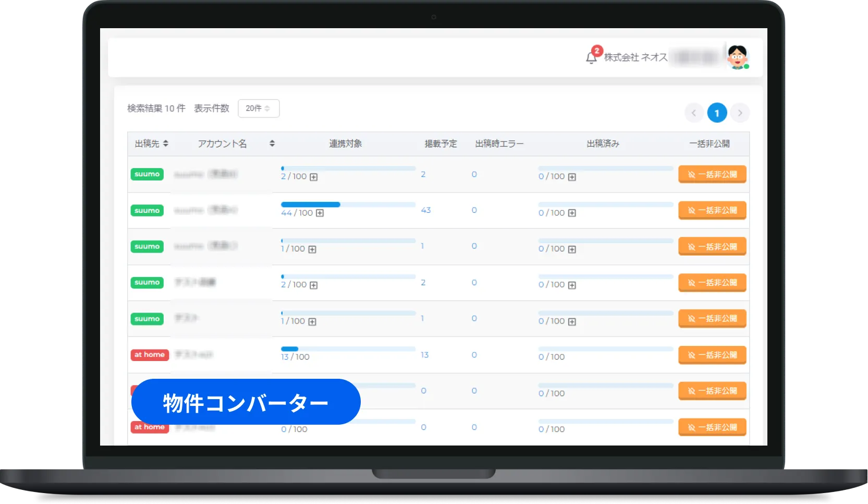The width and height of the screenshot is (868, 504).
Task: Click the 0/100 出稿済み count in the 13/100 row
Action: pos(552,357)
